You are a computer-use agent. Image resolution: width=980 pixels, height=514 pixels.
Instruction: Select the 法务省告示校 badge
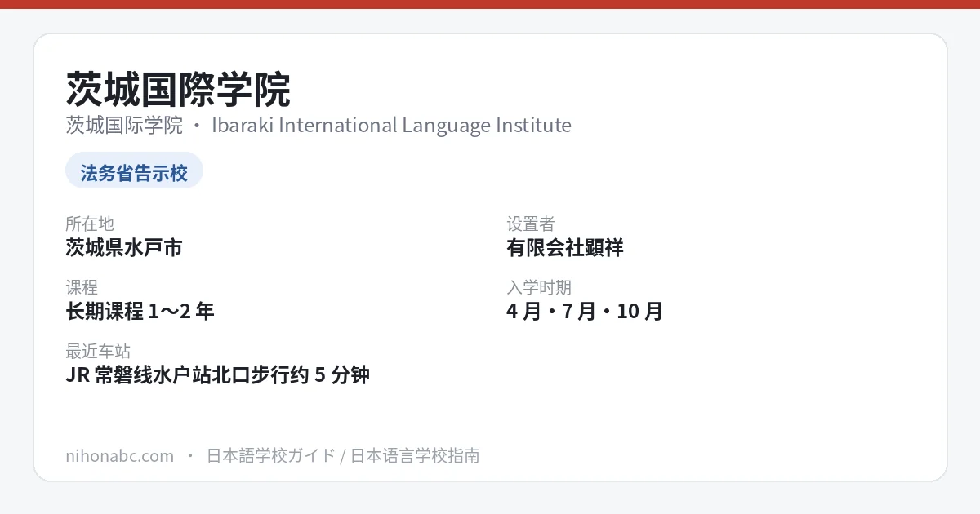click(134, 172)
